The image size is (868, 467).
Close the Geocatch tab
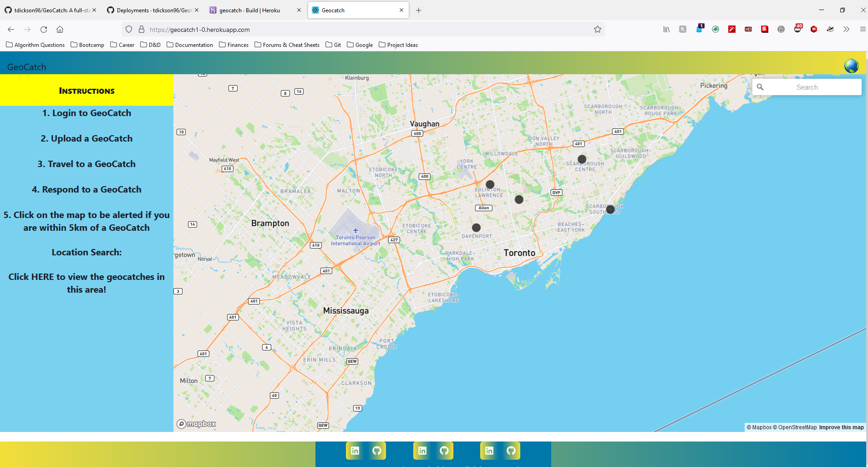coord(401,10)
